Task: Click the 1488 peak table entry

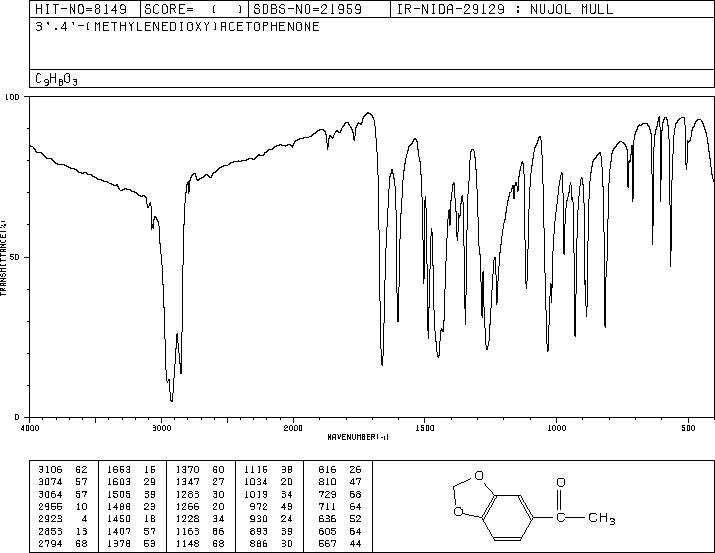Action: [131, 506]
